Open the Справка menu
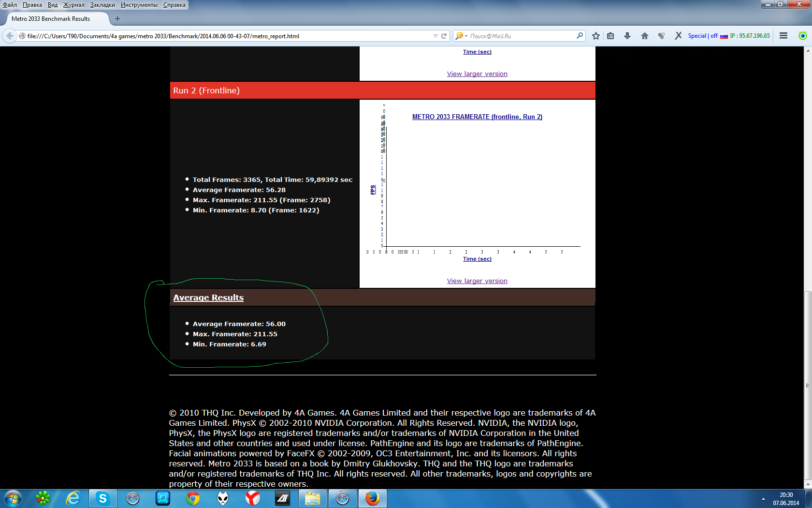This screenshot has width=812, height=508. (x=174, y=5)
